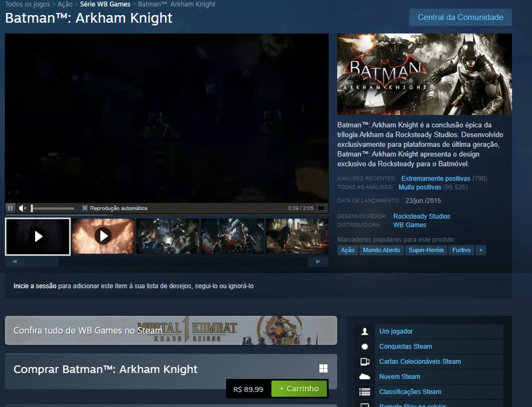Open the Muito positivas all reviews
This screenshot has width=532, height=407.
[x=420, y=187]
